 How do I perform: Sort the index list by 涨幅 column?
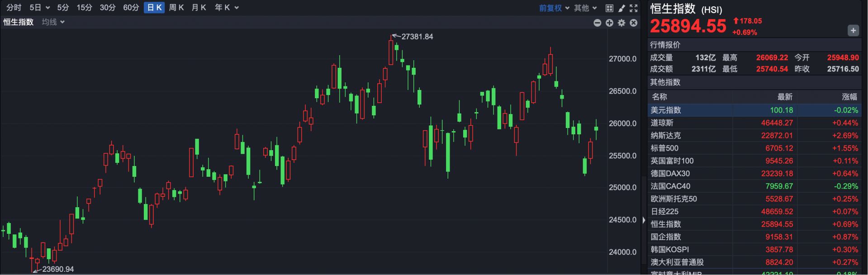(849, 97)
